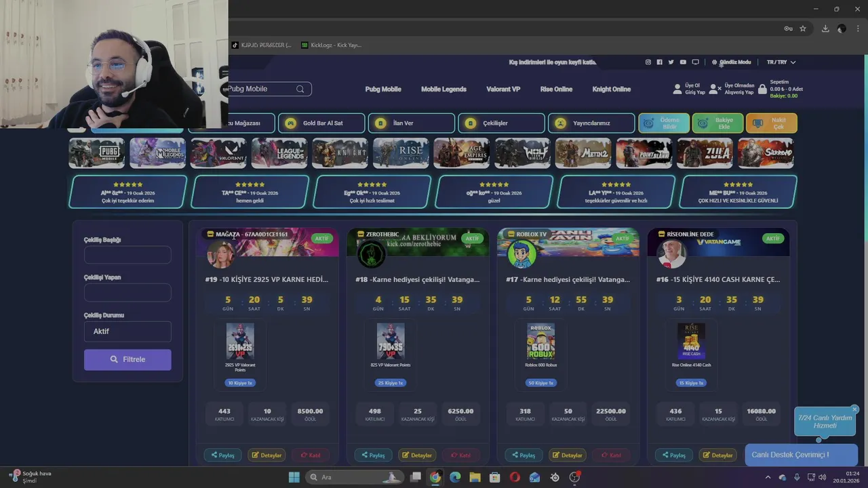Screen dimensions: 868x488
Task: Open File Explorer from the taskbar
Action: point(475,477)
